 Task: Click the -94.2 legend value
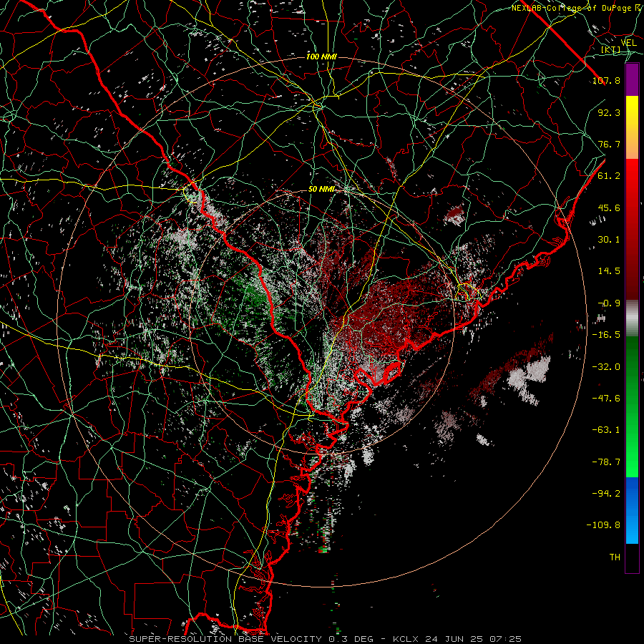pos(606,494)
